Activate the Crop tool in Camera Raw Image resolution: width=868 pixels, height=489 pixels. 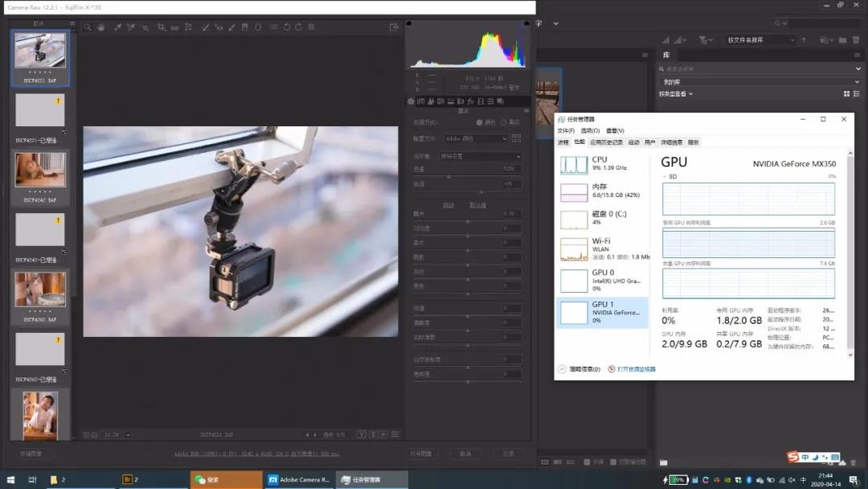pos(160,27)
